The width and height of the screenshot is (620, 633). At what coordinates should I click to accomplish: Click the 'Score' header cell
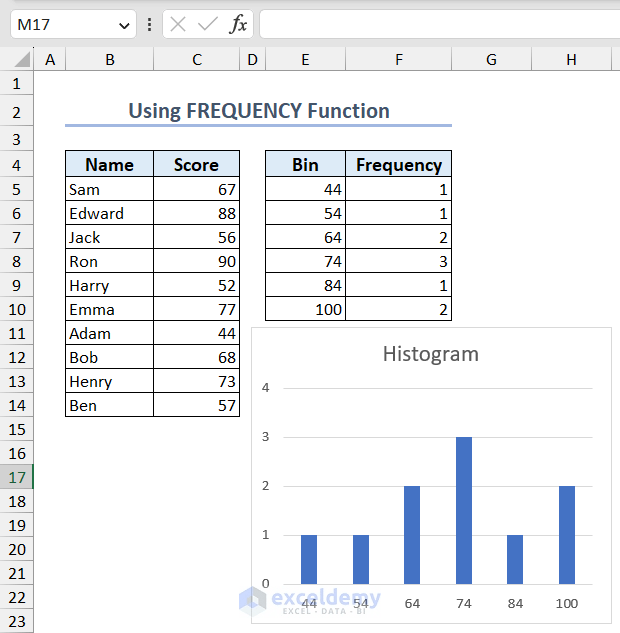pos(197,164)
